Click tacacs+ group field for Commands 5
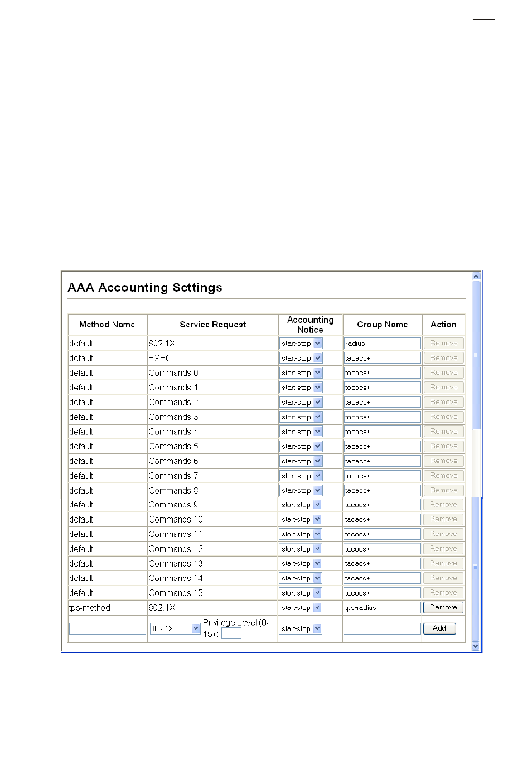 point(382,447)
